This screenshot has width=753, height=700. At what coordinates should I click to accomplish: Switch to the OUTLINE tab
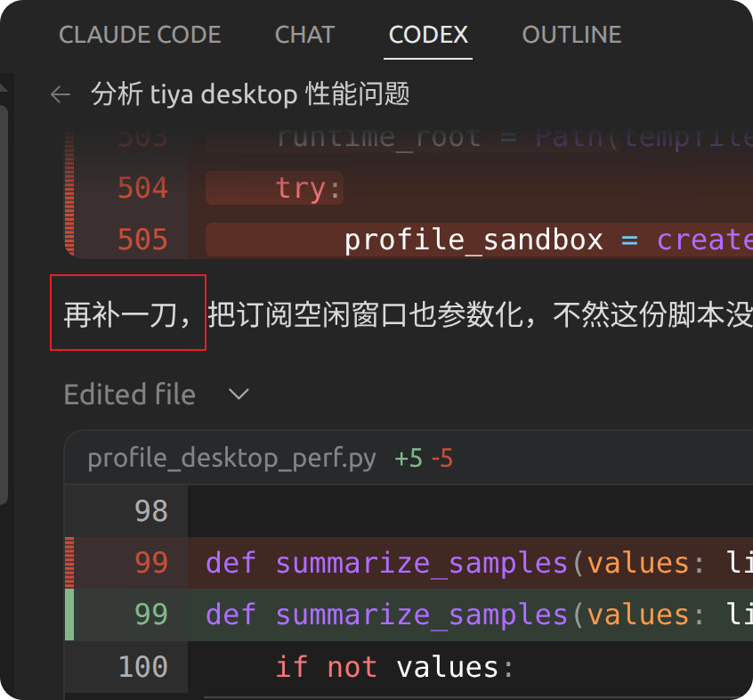[571, 35]
